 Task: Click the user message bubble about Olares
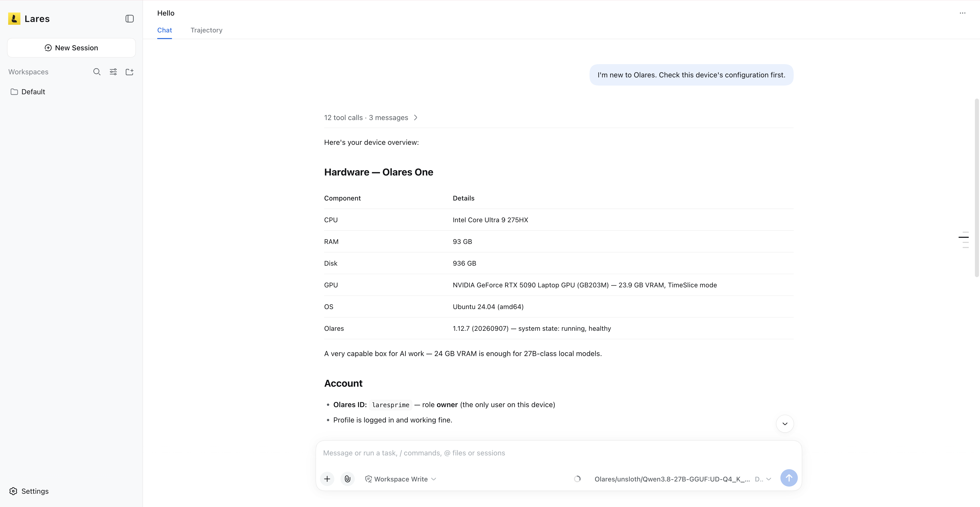691,75
